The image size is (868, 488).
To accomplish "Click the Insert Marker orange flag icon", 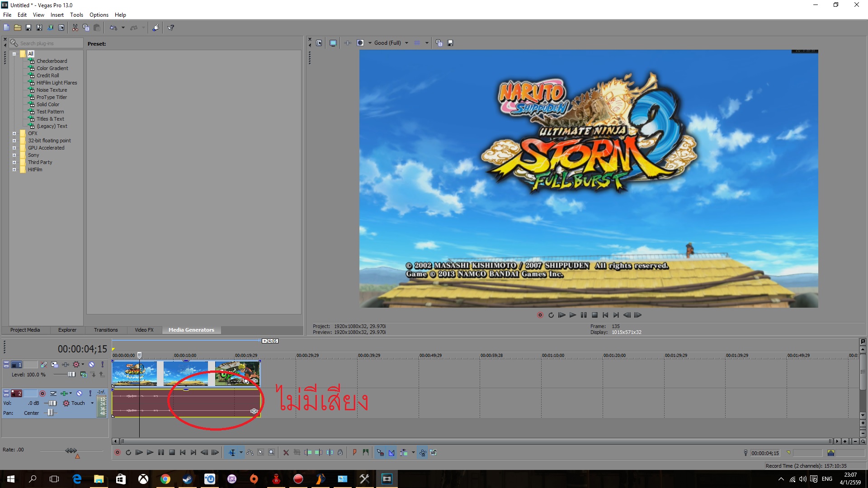I will (x=354, y=452).
